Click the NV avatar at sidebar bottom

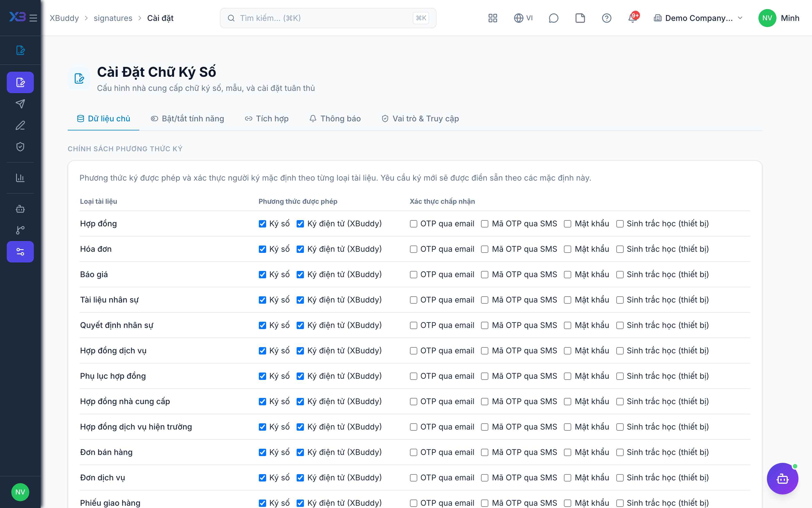click(x=20, y=492)
